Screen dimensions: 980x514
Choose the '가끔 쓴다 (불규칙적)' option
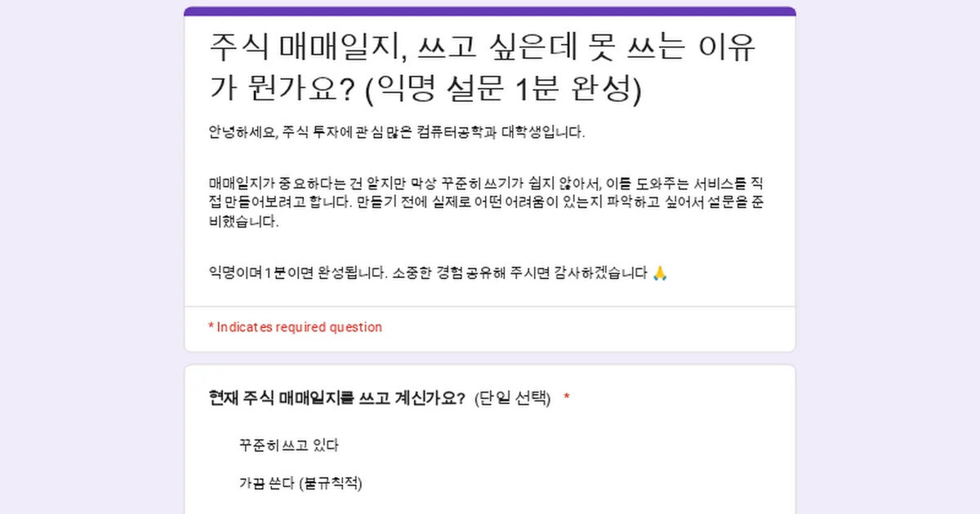301,483
